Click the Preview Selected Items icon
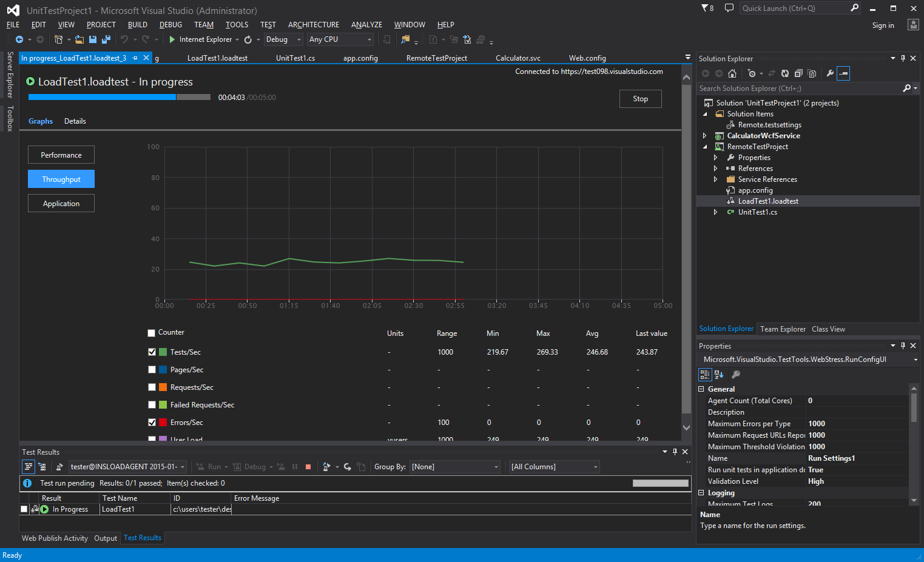The image size is (924, 562). pyautogui.click(x=843, y=73)
